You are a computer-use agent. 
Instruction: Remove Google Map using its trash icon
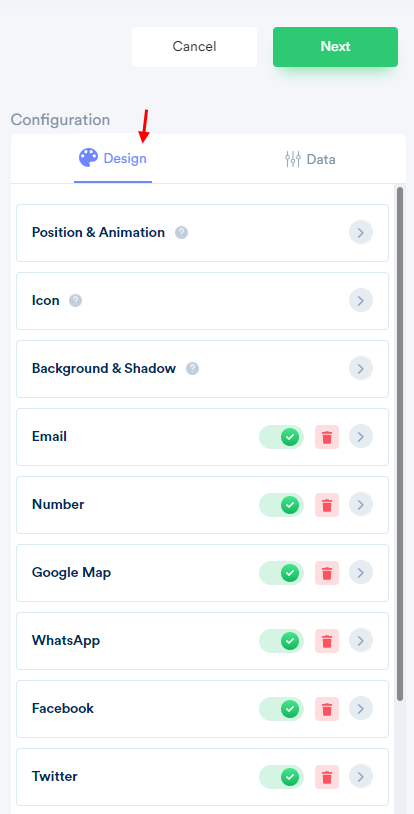click(327, 573)
